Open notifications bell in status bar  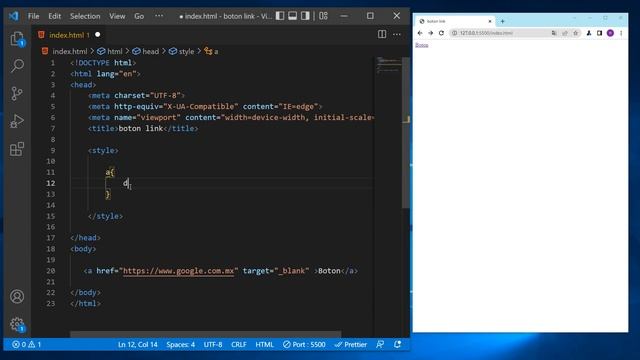[397, 344]
